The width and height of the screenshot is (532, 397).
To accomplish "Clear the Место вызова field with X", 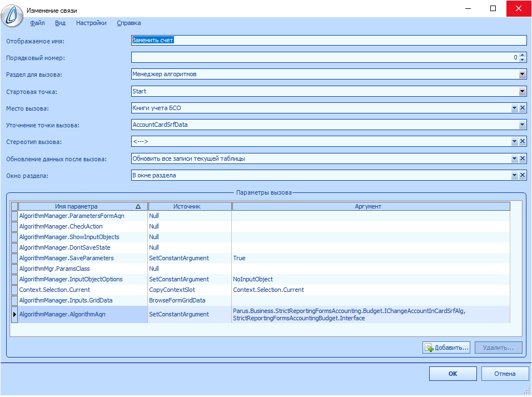I will point(523,108).
